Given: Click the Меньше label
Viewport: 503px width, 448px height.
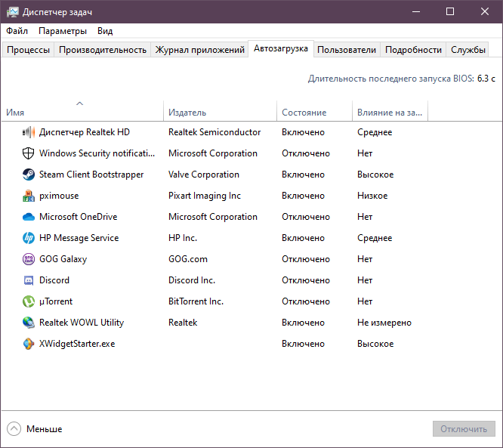Looking at the screenshot, I should coord(45,429).
